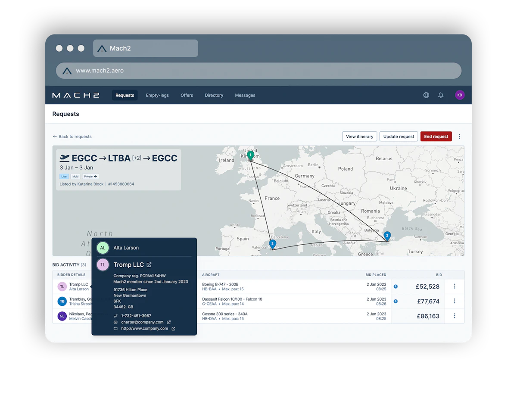
Task: Click the Mach2 logo icon in browser tab
Action: 102,48
